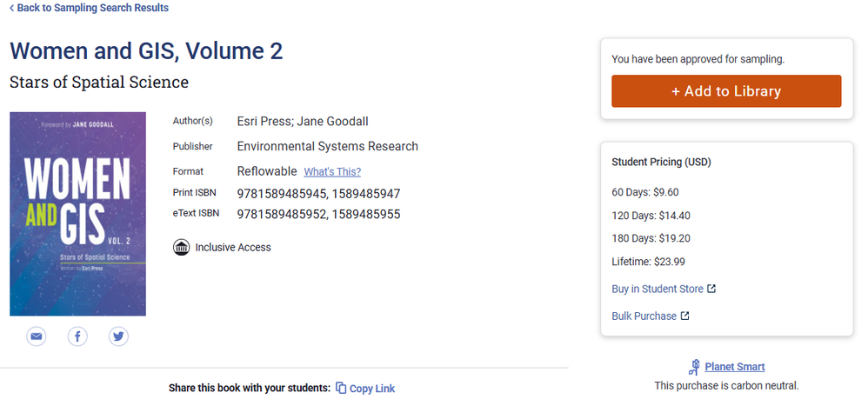Click the Print ISBN number text

pos(318,194)
